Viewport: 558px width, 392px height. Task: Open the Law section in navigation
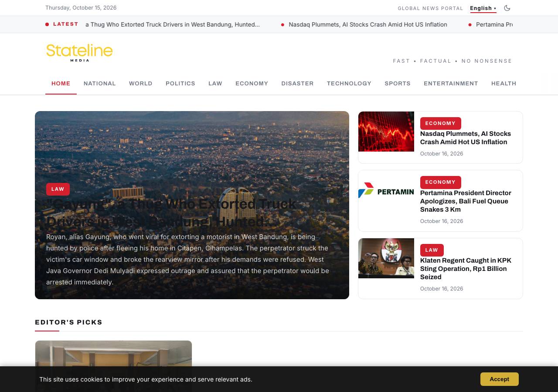pyautogui.click(x=215, y=83)
